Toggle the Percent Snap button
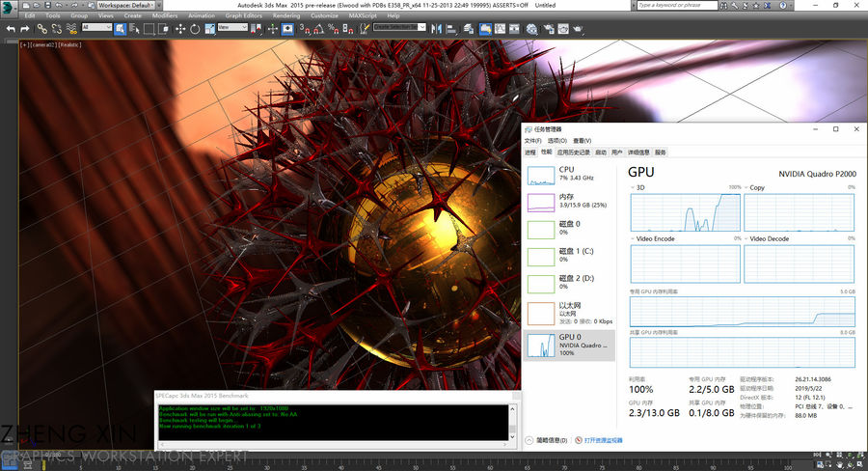Image resolution: width=868 pixels, height=471 pixels. [334, 29]
